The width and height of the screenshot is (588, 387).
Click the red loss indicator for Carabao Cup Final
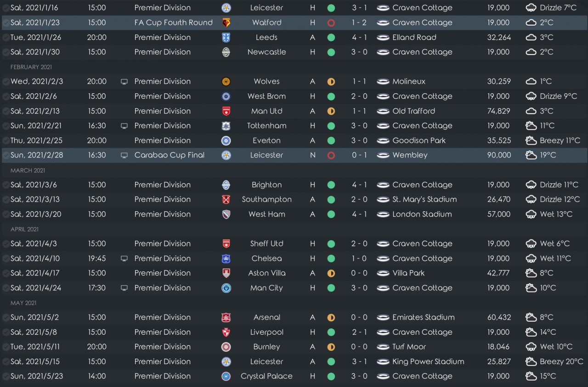331,155
